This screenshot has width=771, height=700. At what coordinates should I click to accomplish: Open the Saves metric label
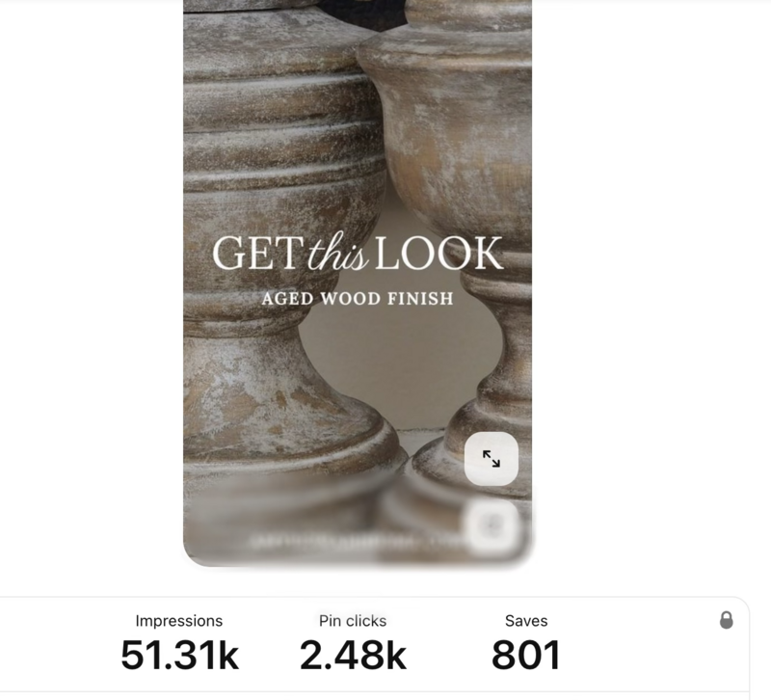click(526, 621)
